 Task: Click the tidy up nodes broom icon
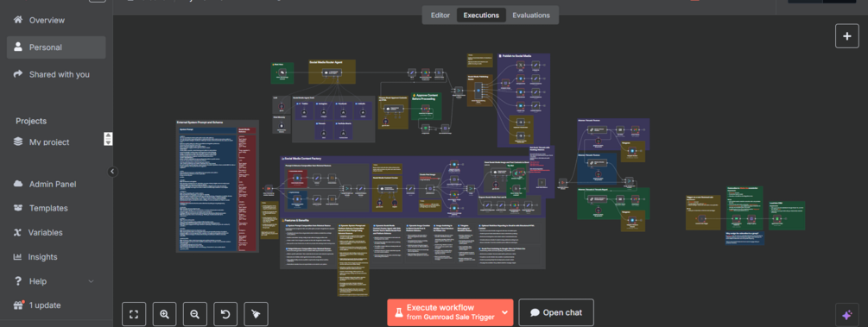[256, 314]
